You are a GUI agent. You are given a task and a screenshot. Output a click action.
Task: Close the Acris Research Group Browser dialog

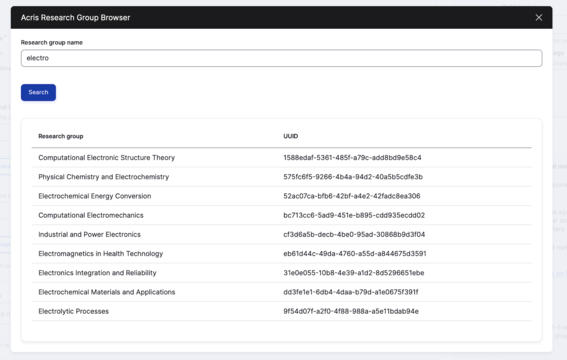coord(538,17)
